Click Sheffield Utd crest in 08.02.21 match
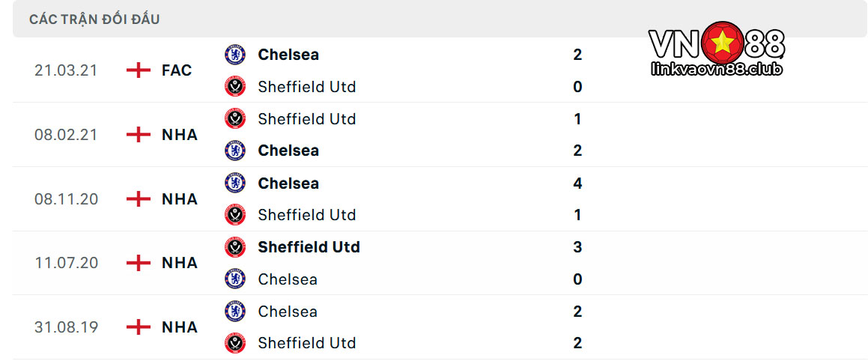 coord(234,119)
